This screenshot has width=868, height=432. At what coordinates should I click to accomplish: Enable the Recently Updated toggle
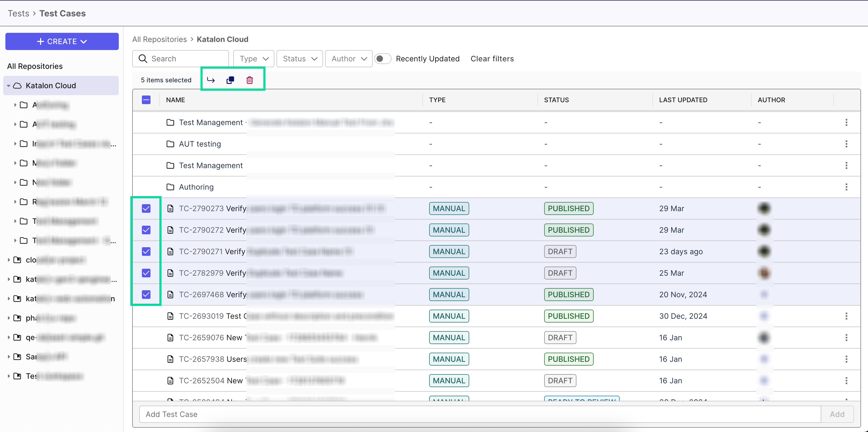(x=383, y=58)
